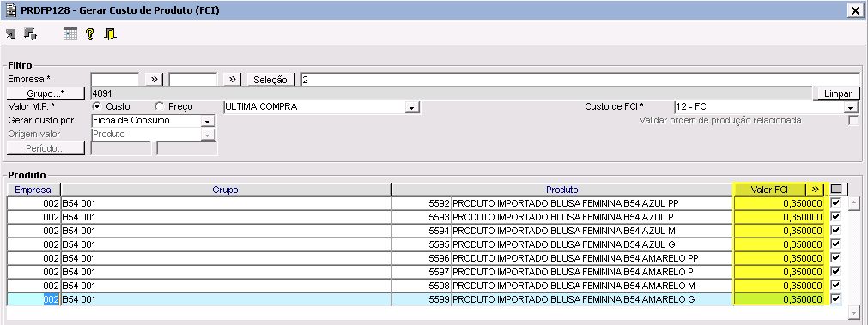Click the Valor FCI 0,350000 for product 5596
The image size is (868, 325).
click(780, 259)
